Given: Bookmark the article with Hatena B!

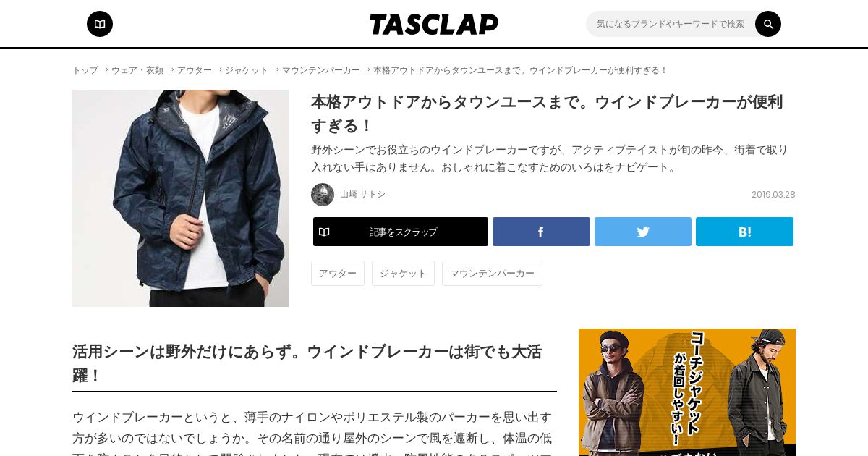Looking at the screenshot, I should (744, 232).
